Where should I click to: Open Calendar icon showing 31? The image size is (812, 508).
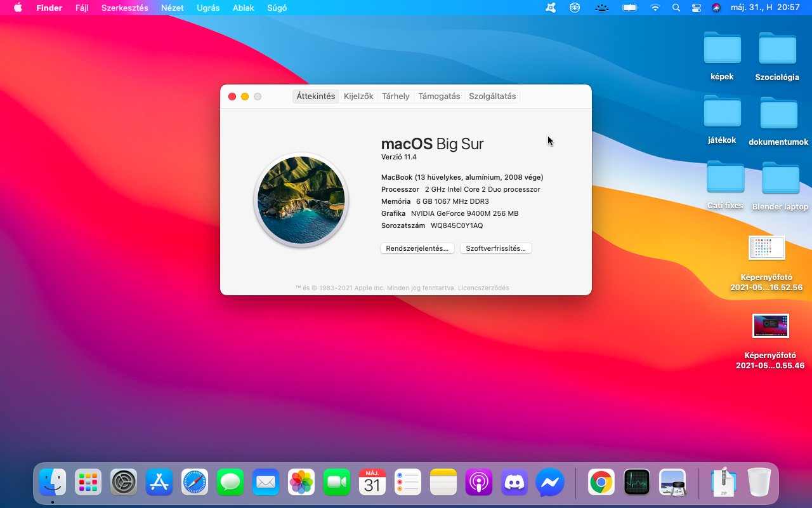(372, 483)
